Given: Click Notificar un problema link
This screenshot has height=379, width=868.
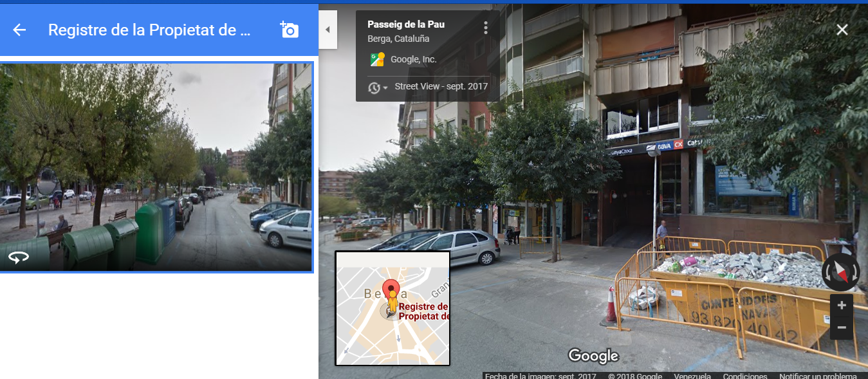Looking at the screenshot, I should [818, 376].
